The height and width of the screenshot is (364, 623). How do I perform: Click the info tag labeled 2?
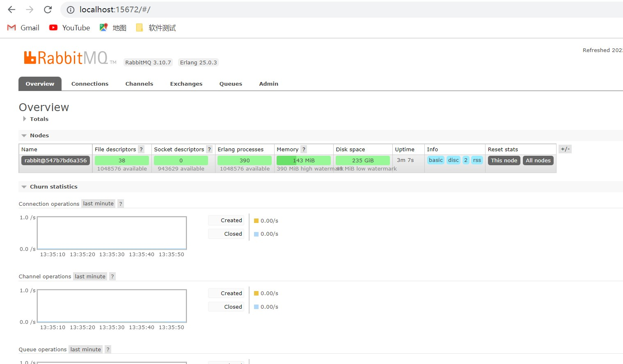(x=466, y=160)
